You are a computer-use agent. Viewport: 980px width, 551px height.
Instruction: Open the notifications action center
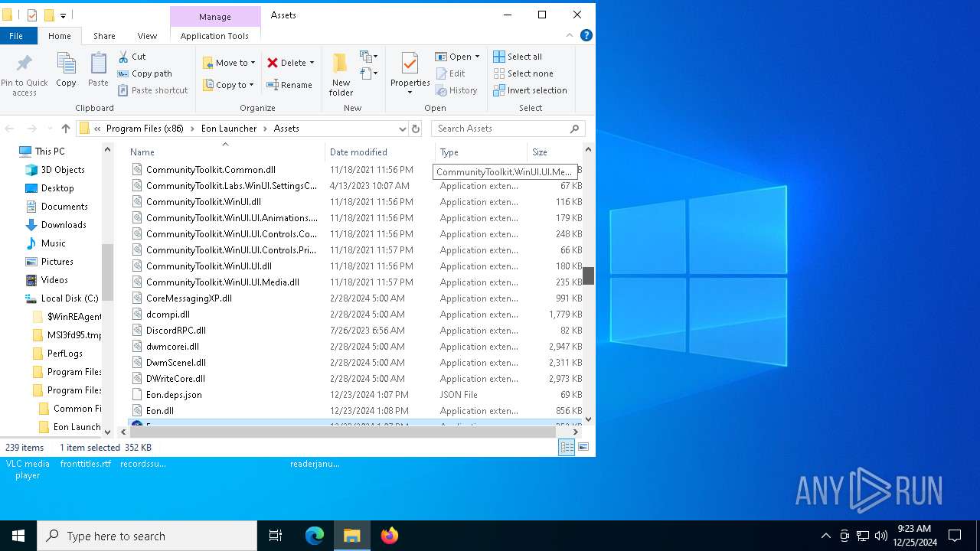click(x=955, y=536)
